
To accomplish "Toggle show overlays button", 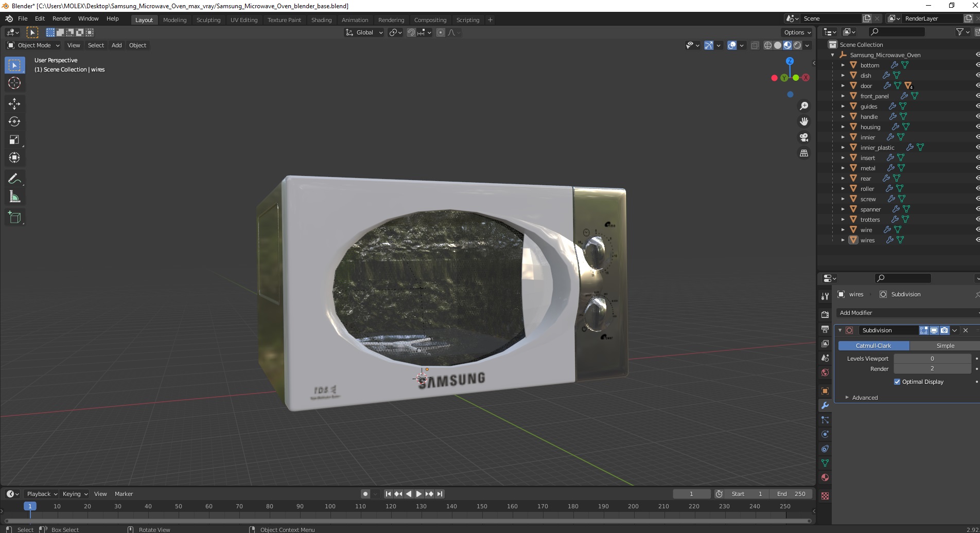I will click(732, 45).
